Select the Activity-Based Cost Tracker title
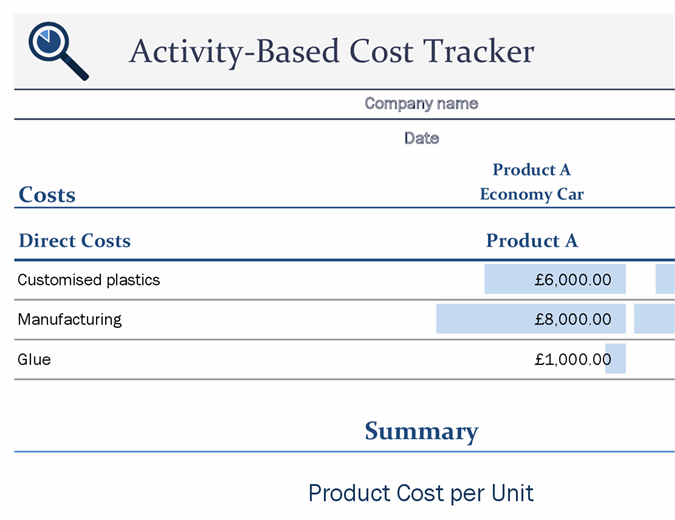This screenshot has height=520, width=675. 331,50
